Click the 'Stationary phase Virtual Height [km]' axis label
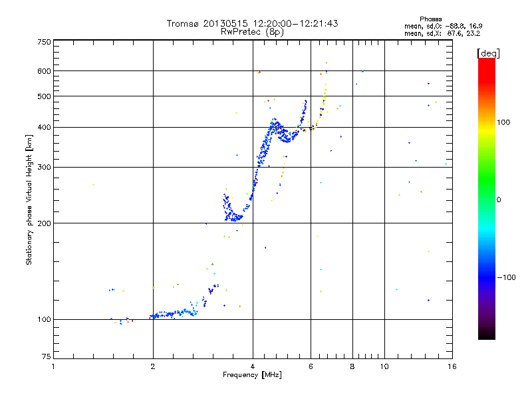Viewport: 532px width, 399px height. 29,199
